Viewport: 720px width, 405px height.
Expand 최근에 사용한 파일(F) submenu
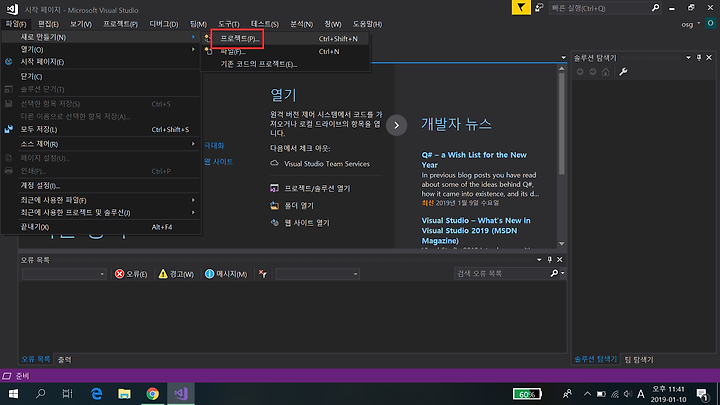[101, 200]
